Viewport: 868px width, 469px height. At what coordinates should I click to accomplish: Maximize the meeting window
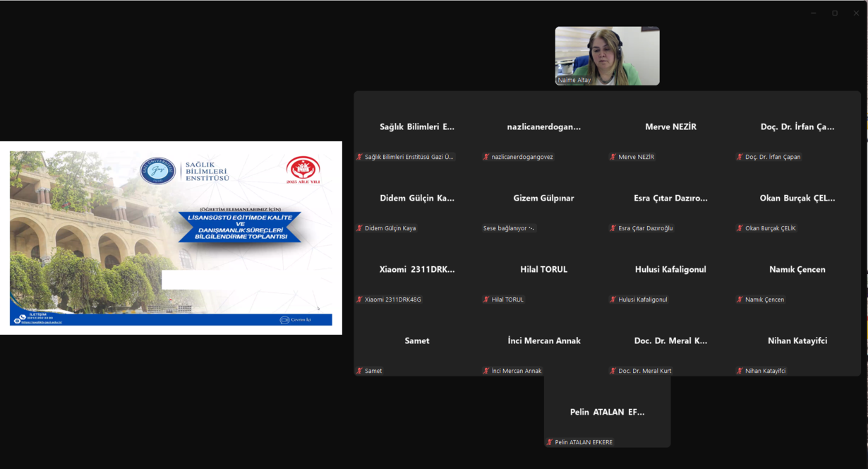835,13
